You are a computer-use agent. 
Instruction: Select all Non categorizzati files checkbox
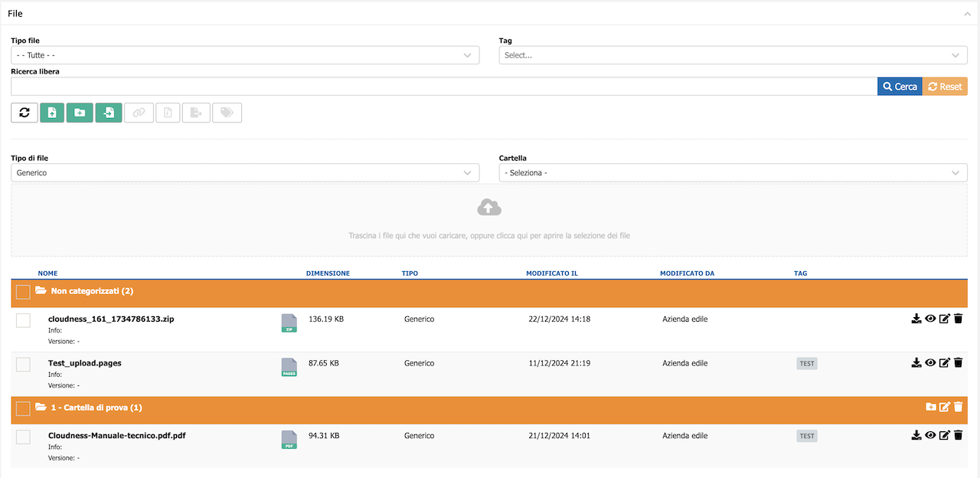(23, 292)
